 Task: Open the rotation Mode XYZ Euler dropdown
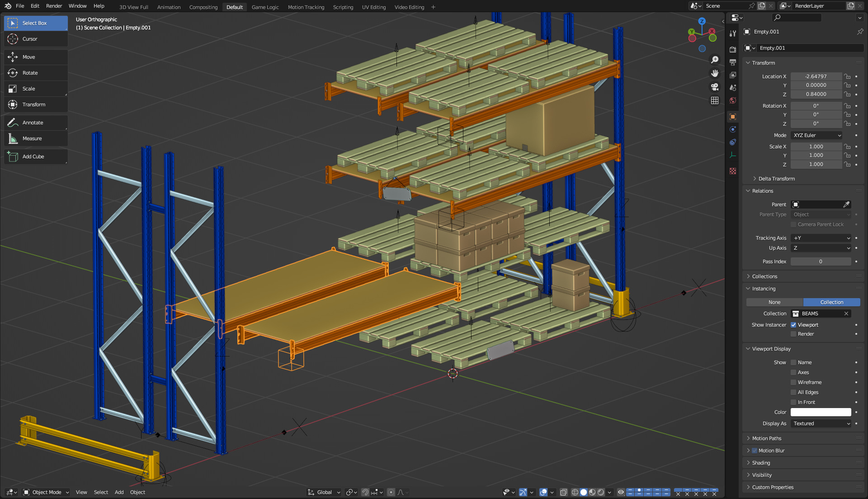[817, 135]
